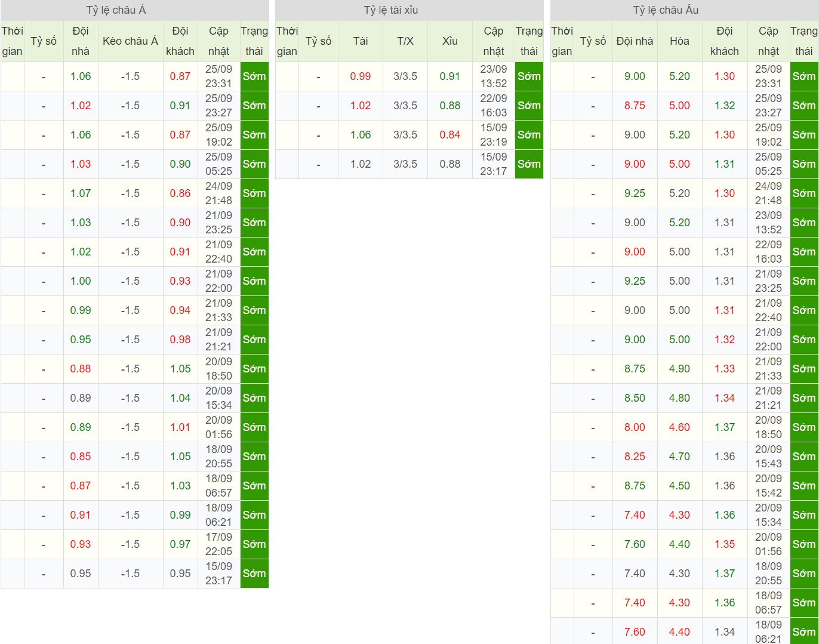
Task: Click Asian table timestamp 21/09 23:25
Action: tap(218, 223)
